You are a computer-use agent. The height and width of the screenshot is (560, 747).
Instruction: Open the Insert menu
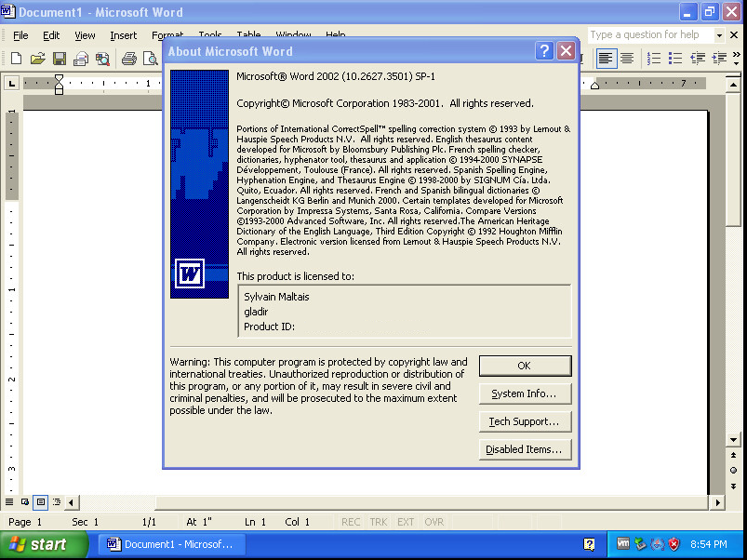[124, 35]
